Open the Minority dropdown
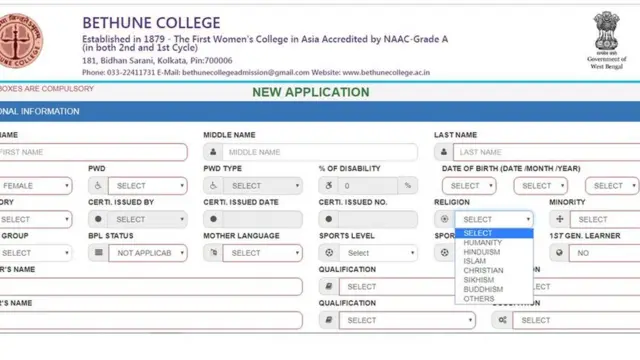This screenshot has width=640, height=360. click(605, 219)
